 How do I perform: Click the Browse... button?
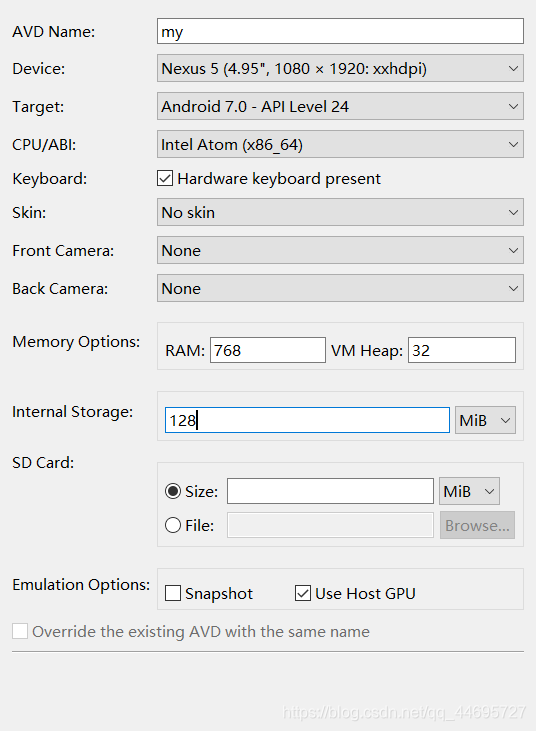tap(477, 525)
